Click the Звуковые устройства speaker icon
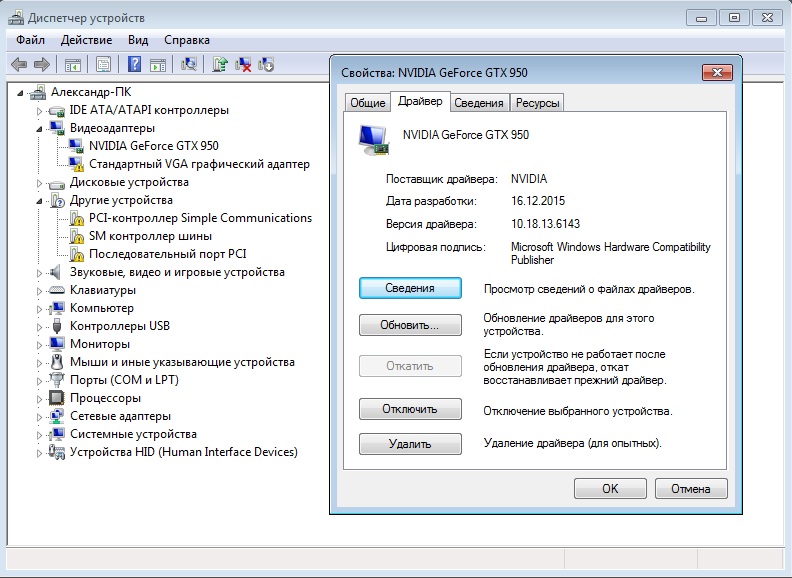 [x=56, y=272]
